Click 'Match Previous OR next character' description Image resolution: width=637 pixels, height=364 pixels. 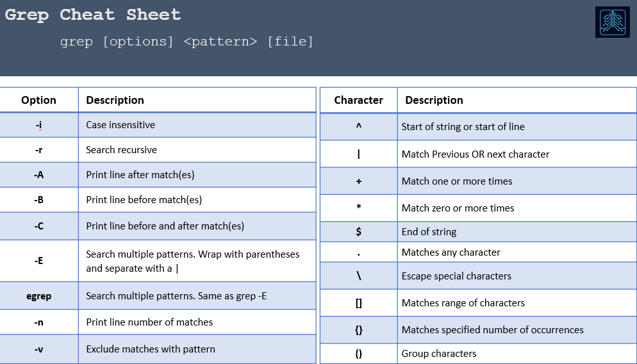point(476,154)
